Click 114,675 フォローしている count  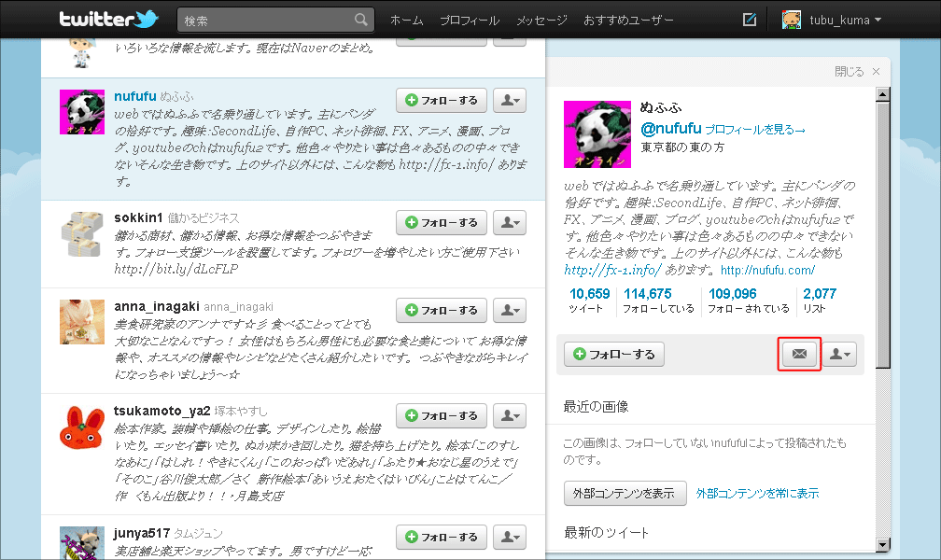pos(658,301)
